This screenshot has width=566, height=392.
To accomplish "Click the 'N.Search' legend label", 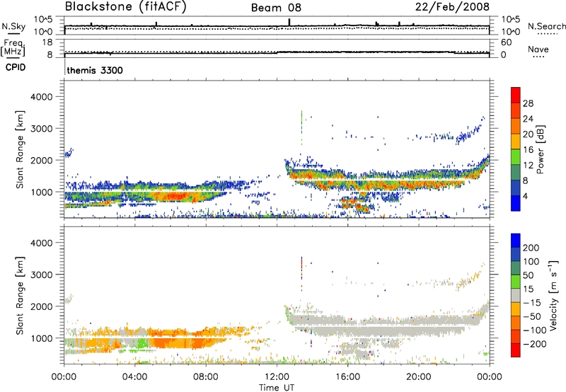I will (546, 26).
